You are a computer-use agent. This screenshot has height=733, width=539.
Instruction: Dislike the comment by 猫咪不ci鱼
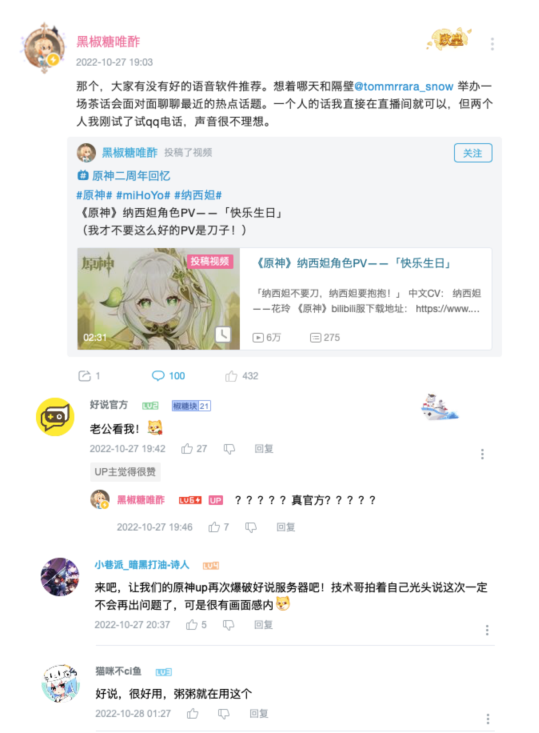[x=223, y=714]
